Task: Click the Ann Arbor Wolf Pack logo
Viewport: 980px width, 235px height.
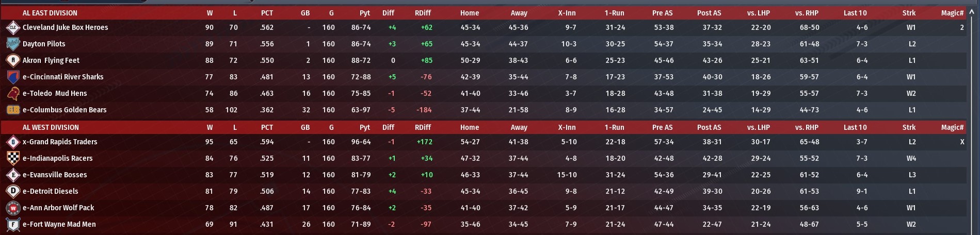Action: tap(13, 208)
